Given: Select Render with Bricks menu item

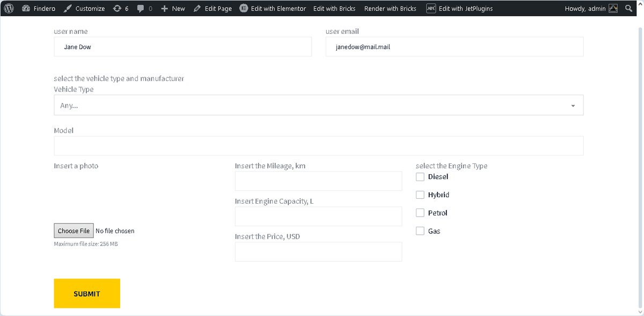Looking at the screenshot, I should pos(390,8).
